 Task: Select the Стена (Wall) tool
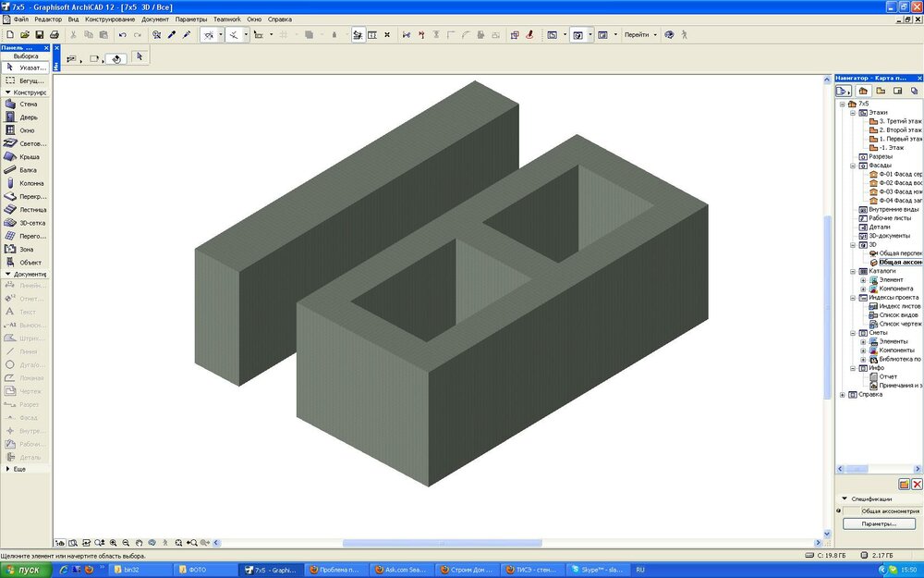[x=28, y=105]
